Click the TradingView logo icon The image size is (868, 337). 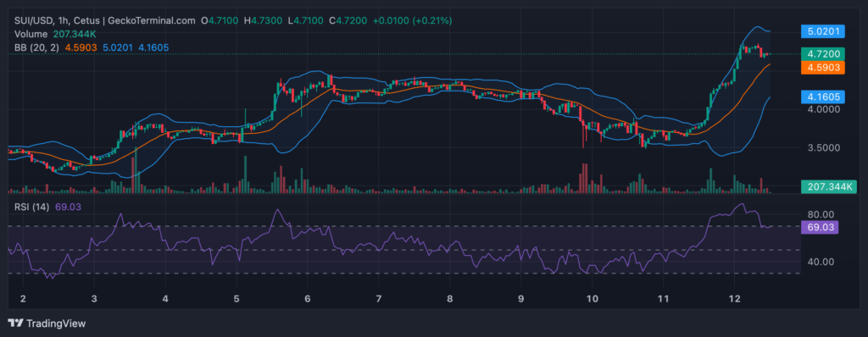click(15, 323)
